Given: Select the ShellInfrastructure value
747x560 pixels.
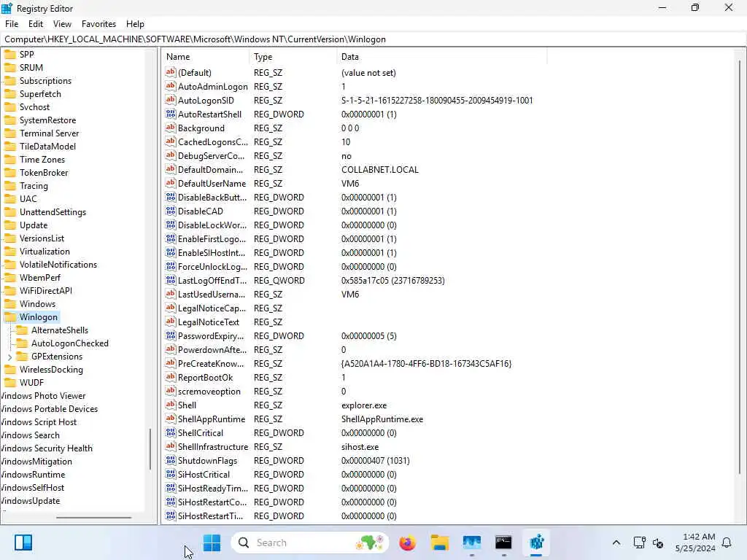Looking at the screenshot, I should tap(213, 447).
